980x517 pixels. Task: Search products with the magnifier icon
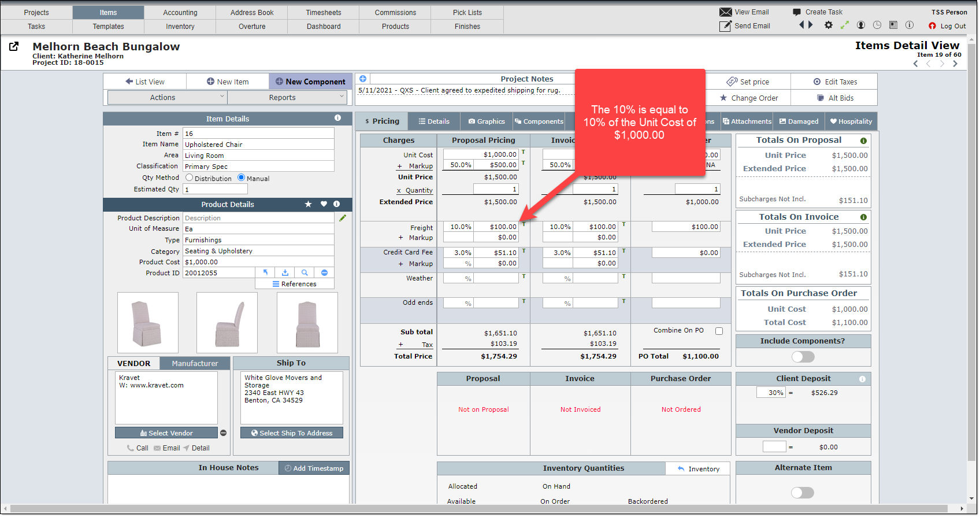pos(305,272)
